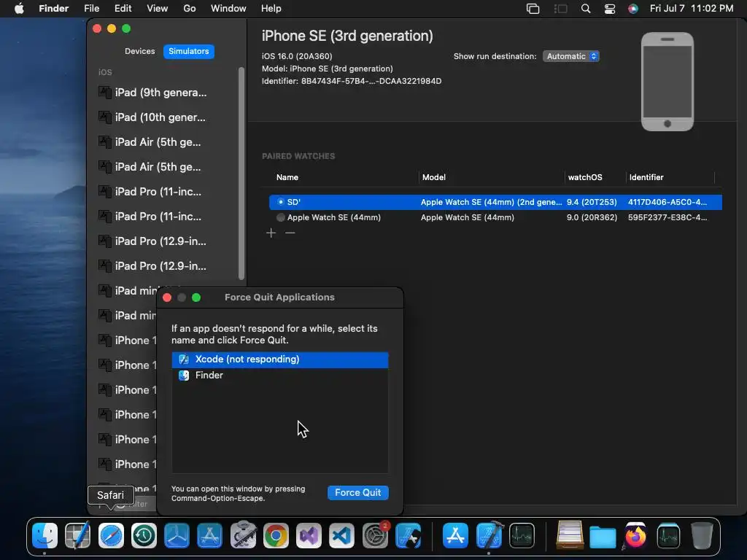
Task: Switch to the Simulators tab
Action: (189, 52)
